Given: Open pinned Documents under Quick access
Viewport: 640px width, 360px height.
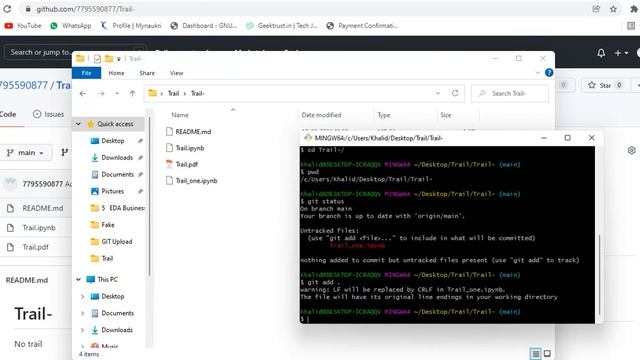Looking at the screenshot, I should coord(118,174).
